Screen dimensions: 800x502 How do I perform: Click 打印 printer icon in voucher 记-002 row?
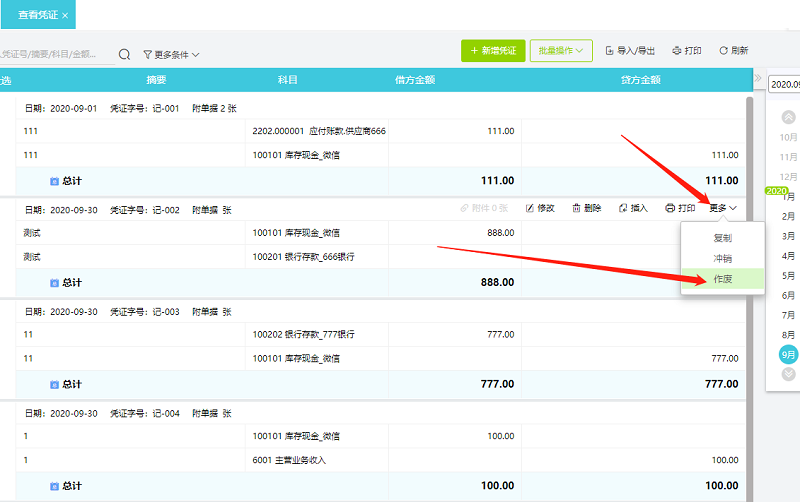pos(670,208)
